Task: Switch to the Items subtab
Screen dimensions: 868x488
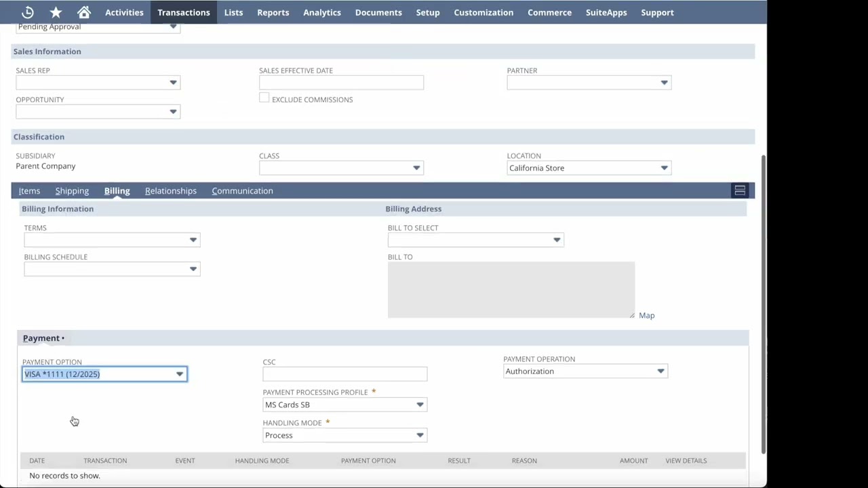Action: pyautogui.click(x=29, y=190)
